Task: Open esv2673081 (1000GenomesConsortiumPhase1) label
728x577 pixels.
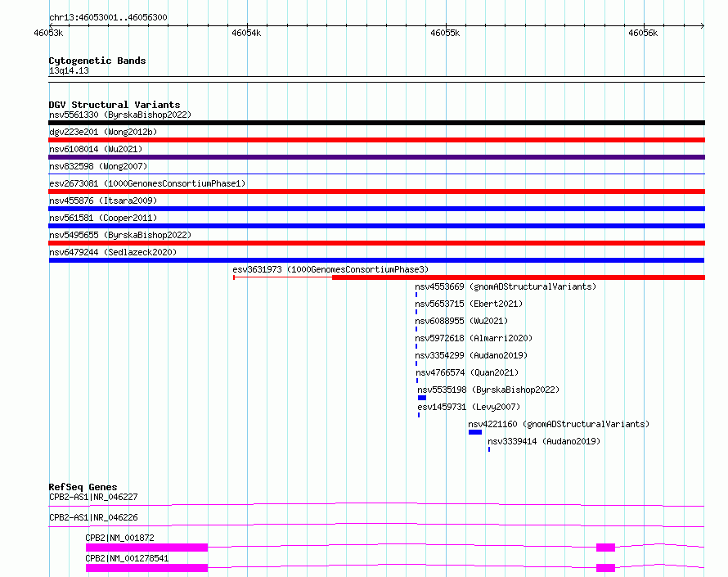Action: [147, 183]
